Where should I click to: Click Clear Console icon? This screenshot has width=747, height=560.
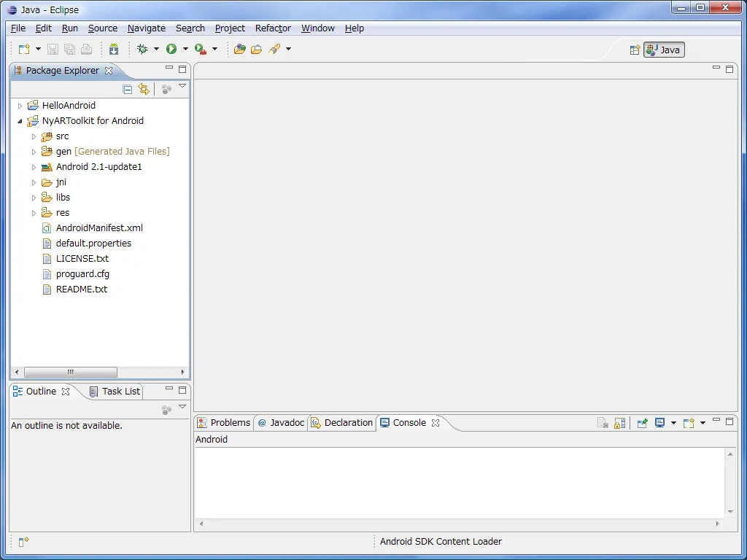pyautogui.click(x=603, y=423)
